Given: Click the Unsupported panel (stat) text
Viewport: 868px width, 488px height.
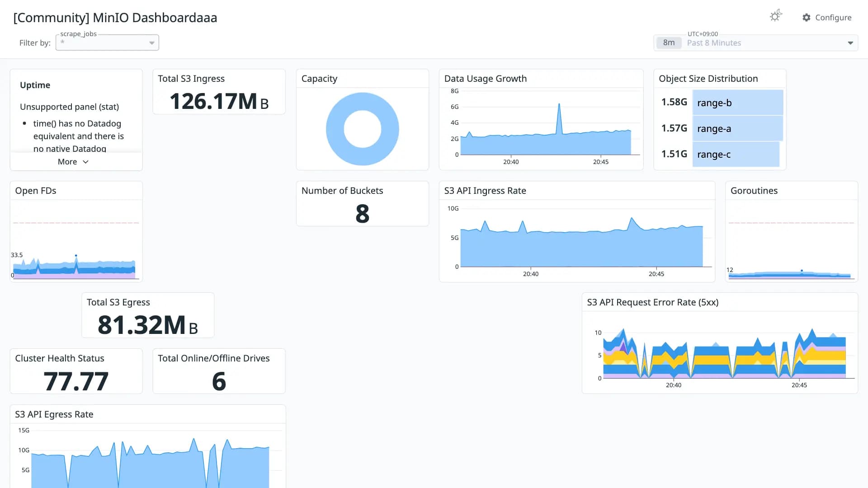Looking at the screenshot, I should click(70, 107).
